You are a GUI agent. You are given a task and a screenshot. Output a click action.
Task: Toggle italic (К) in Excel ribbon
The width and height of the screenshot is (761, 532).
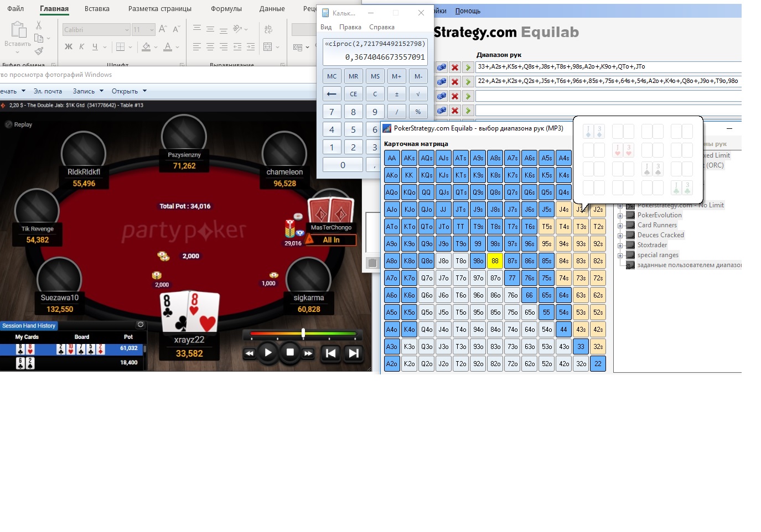coord(82,47)
